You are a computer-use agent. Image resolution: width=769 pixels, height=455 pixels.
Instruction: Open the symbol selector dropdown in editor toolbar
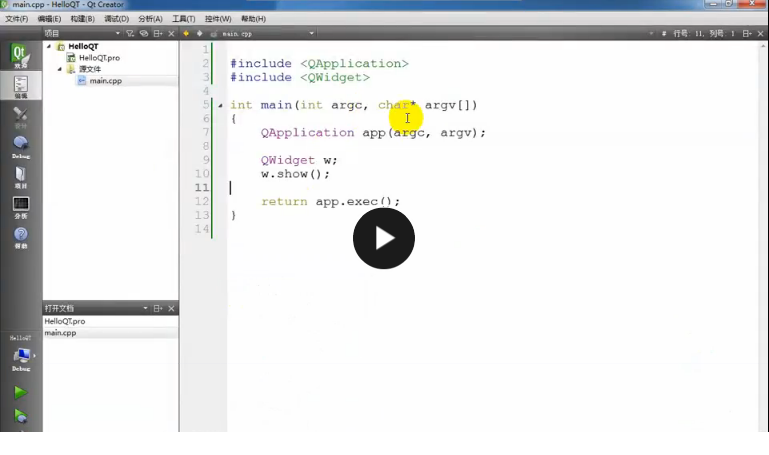651,33
